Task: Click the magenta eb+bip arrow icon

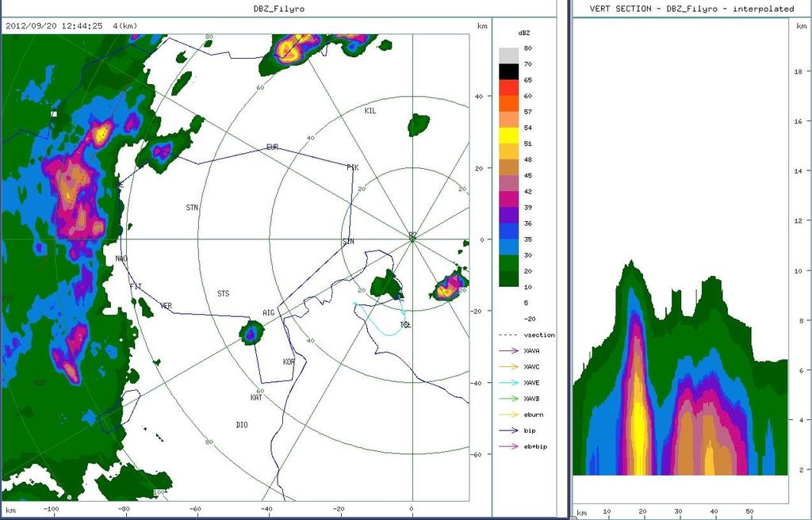Action: tap(509, 446)
